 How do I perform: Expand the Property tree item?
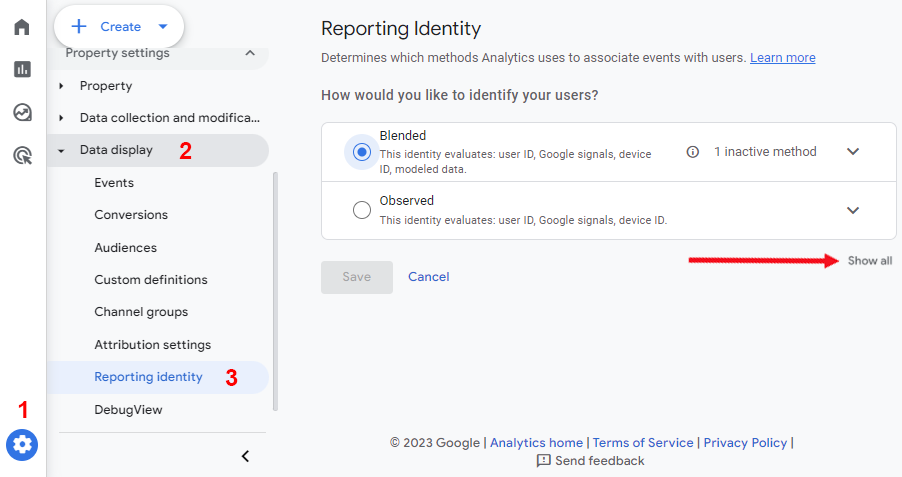(61, 86)
